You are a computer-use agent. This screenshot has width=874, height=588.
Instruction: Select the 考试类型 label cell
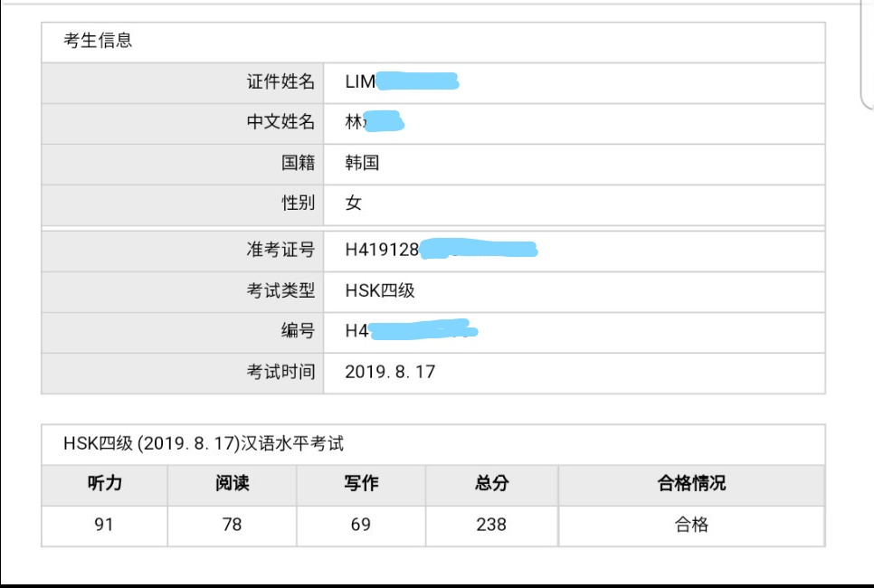pos(280,290)
